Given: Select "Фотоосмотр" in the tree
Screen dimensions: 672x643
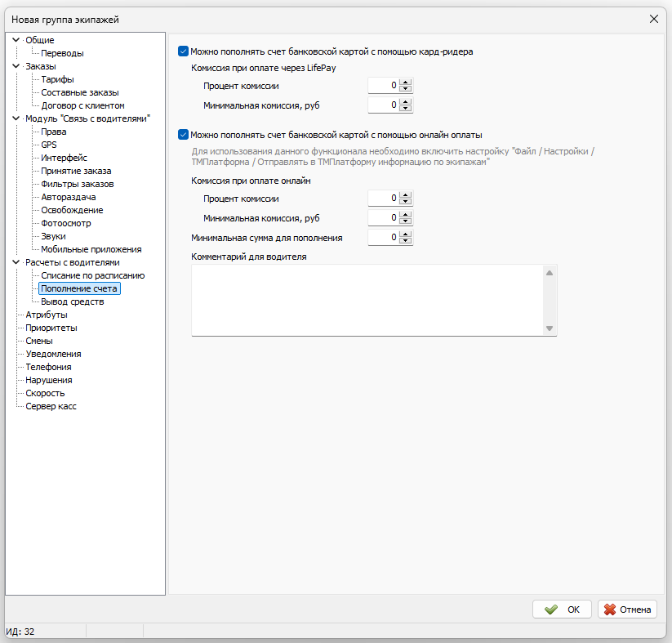Looking at the screenshot, I should (66, 223).
